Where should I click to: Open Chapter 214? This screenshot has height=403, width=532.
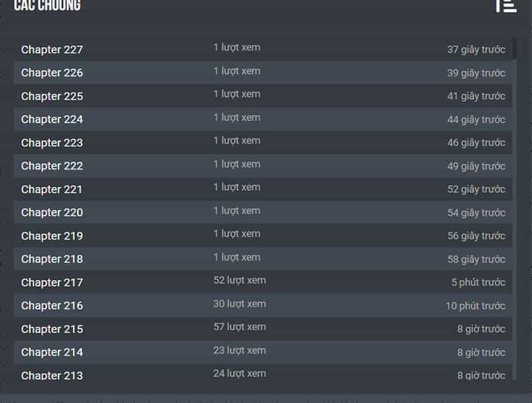52,352
